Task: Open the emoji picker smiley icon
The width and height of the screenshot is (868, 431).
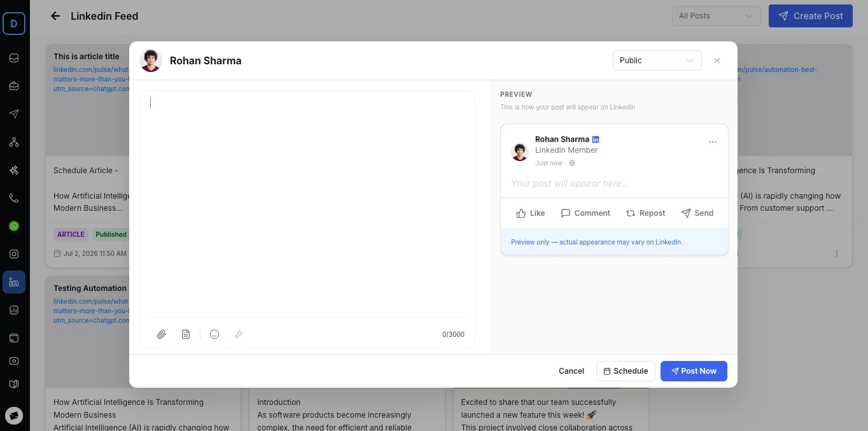Action: click(x=214, y=334)
